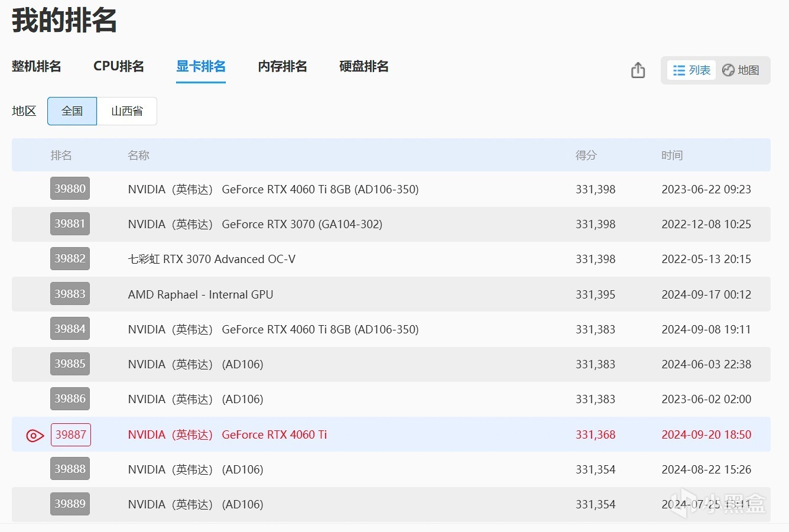Select the 全国 region filter
Viewport: 789px width, 532px height.
coord(72,111)
